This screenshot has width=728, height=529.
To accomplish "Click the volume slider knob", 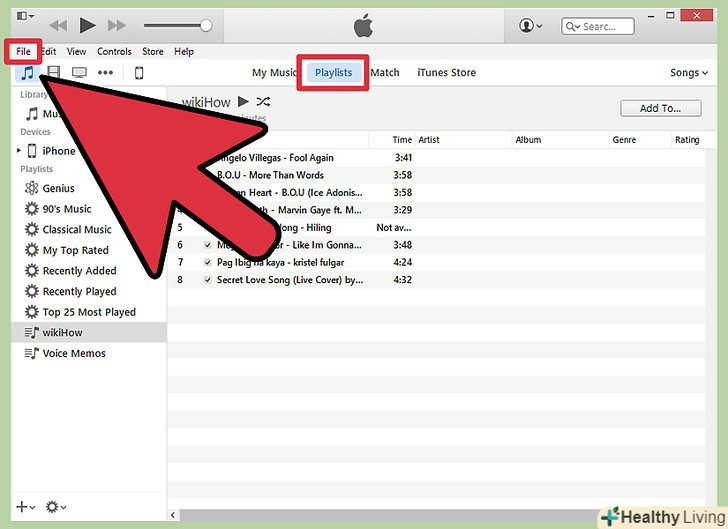I will coord(206,26).
